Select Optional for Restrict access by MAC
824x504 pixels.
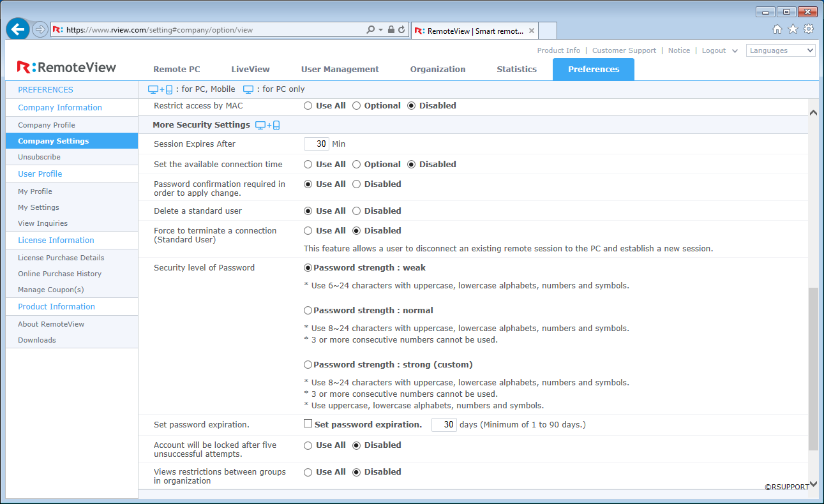coord(357,106)
